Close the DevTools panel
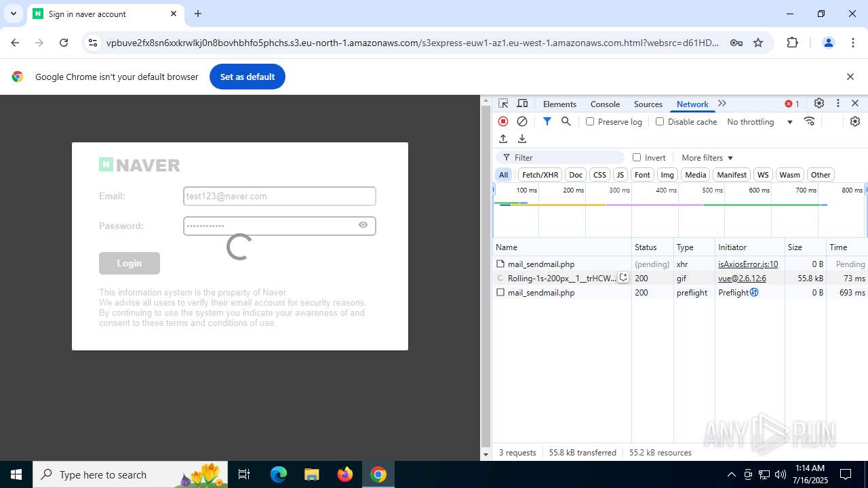This screenshot has width=868, height=488. [855, 104]
